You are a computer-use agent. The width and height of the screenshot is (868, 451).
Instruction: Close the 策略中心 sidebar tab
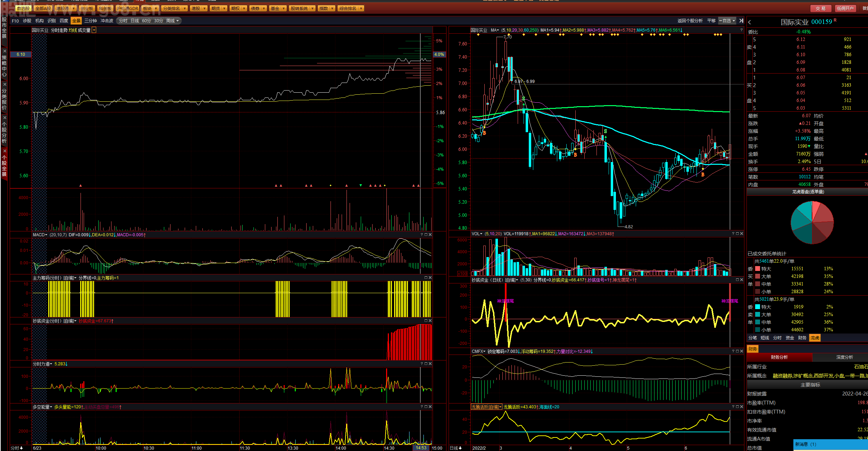(5, 51)
